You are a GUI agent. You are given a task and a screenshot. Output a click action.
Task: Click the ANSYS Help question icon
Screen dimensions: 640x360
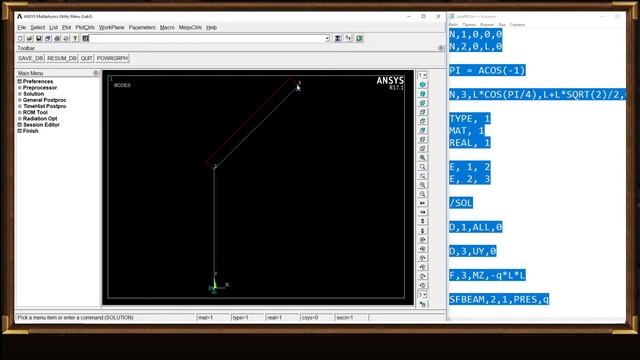coord(75,38)
